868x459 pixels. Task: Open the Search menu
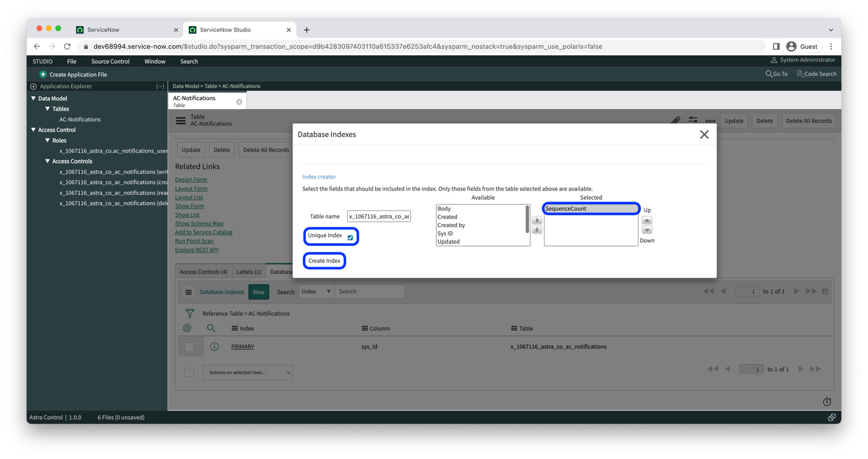[189, 61]
